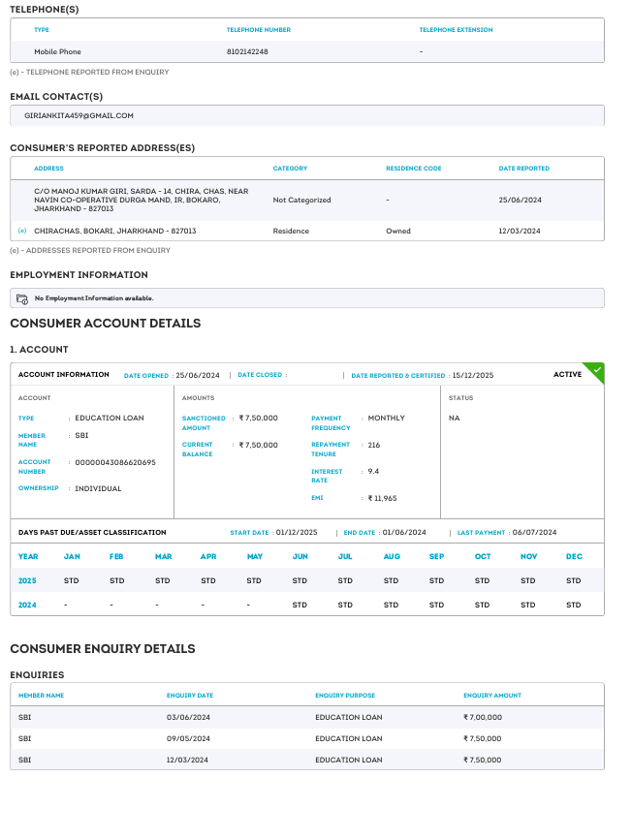
Task: Click the DEC month column header
Action: pyautogui.click(x=573, y=557)
